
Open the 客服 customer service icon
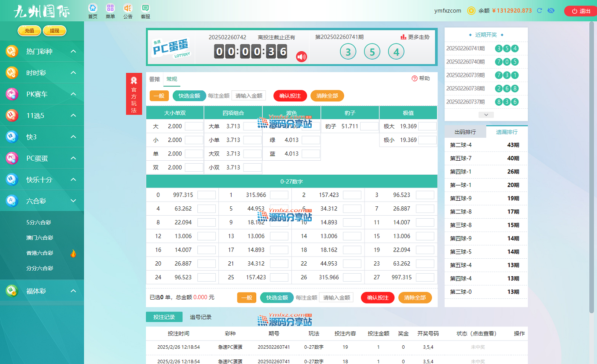click(145, 8)
